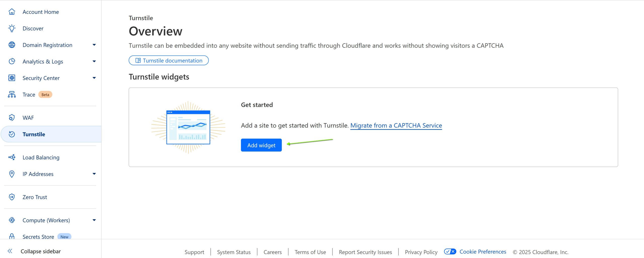644x258 pixels.
Task: Expand the Domain Registration submenu arrow
Action: [x=94, y=45]
